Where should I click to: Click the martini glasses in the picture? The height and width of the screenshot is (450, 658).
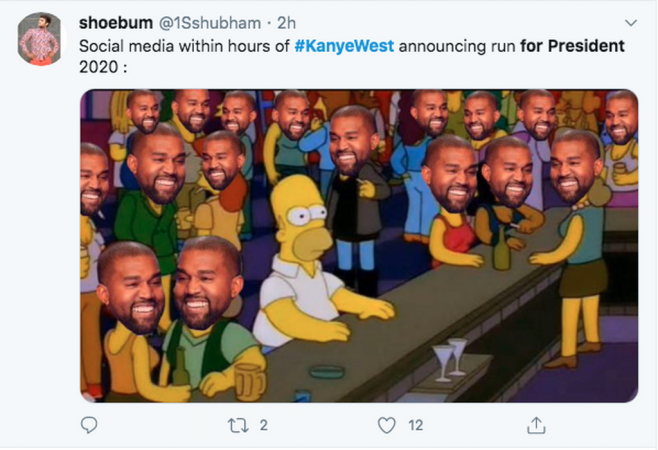tap(450, 359)
